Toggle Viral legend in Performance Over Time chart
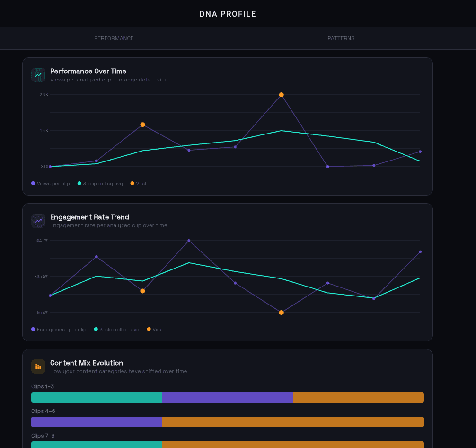Image resolution: width=476 pixels, height=448 pixels. coord(138,184)
